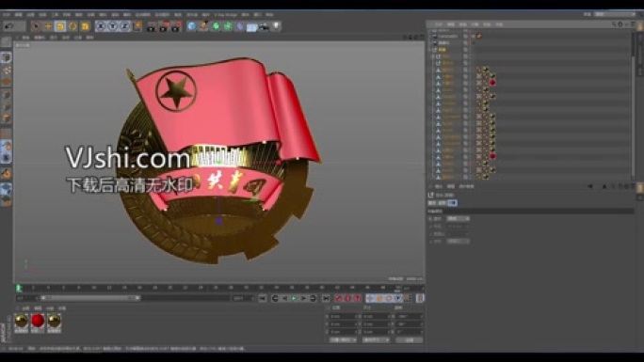
Task: Open the Render Settings icon
Action: tap(176, 26)
